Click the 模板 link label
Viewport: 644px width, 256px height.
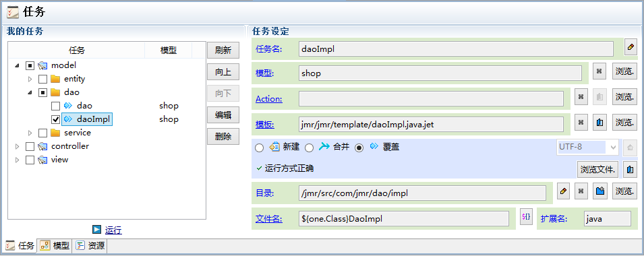coord(264,125)
